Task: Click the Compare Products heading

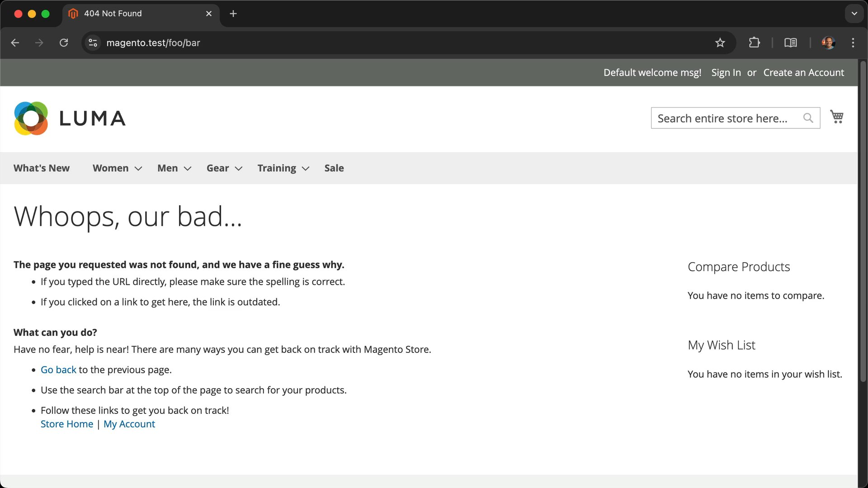Action: pyautogui.click(x=739, y=267)
